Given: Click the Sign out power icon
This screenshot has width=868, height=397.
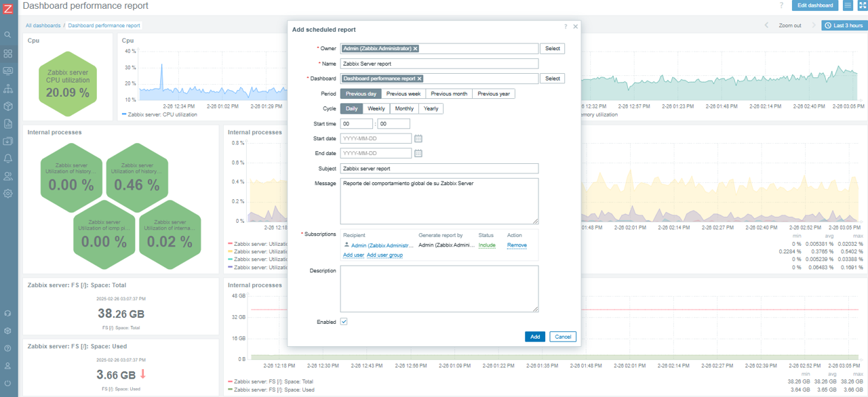Looking at the screenshot, I should (8, 383).
